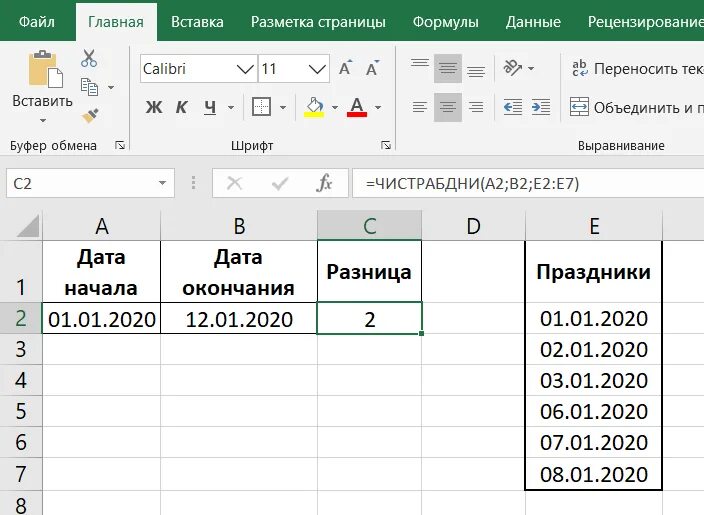Toggle bold formatting (Ж)
704x515 pixels.
[x=154, y=107]
